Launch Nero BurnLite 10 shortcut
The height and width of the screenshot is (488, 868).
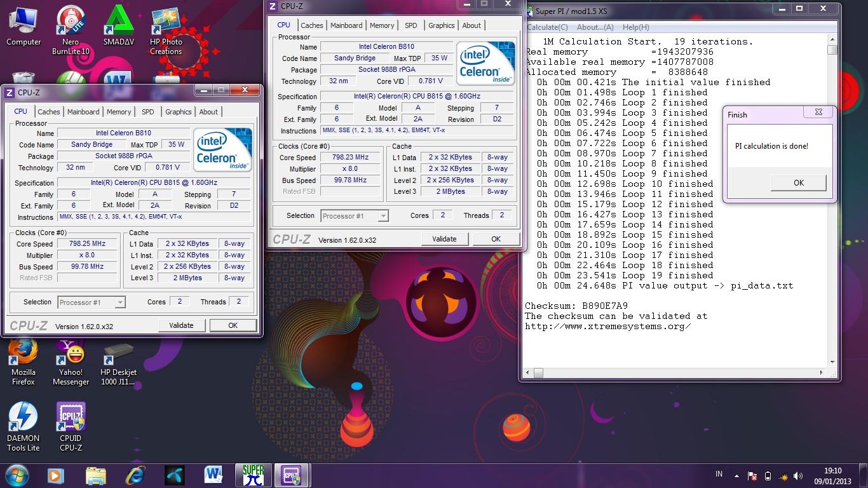(71, 30)
